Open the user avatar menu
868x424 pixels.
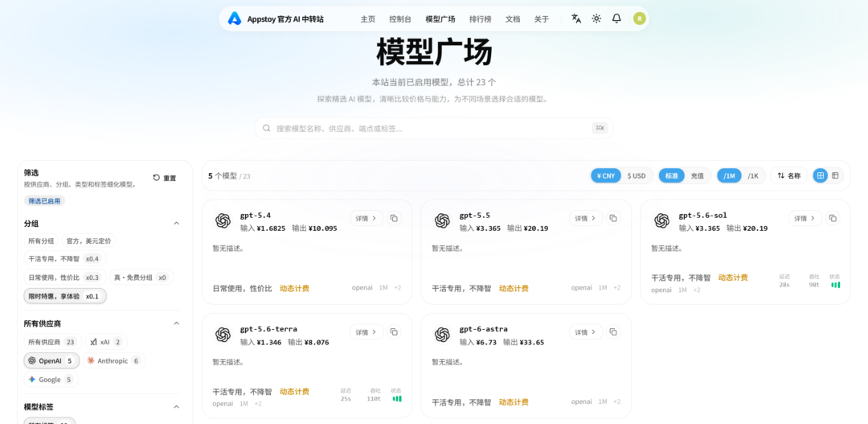point(640,19)
